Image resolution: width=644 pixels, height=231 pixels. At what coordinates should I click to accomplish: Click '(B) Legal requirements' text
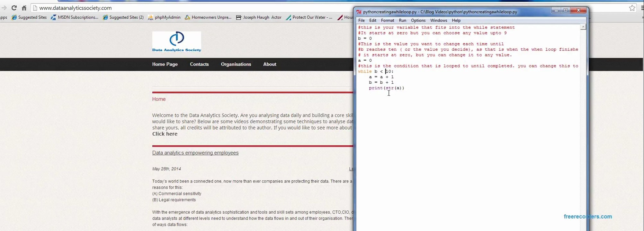pos(174,200)
